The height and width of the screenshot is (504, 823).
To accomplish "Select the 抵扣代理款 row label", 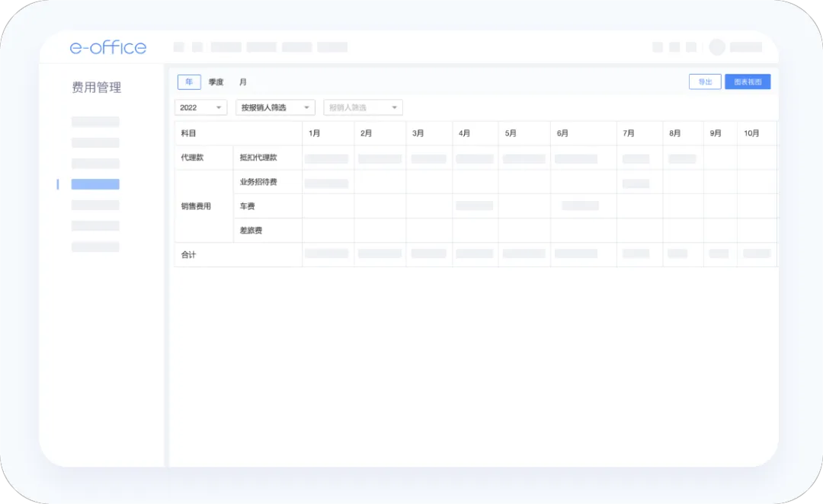I will click(258, 158).
